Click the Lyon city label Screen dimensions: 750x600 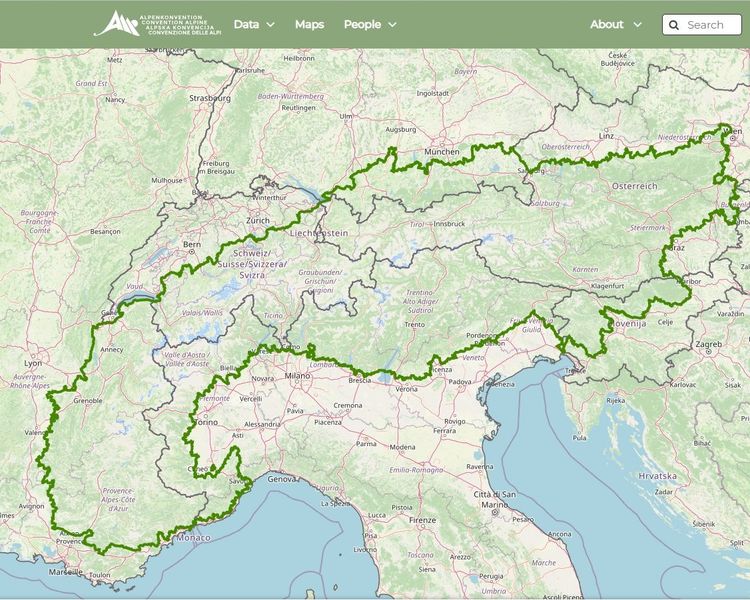pos(34,364)
